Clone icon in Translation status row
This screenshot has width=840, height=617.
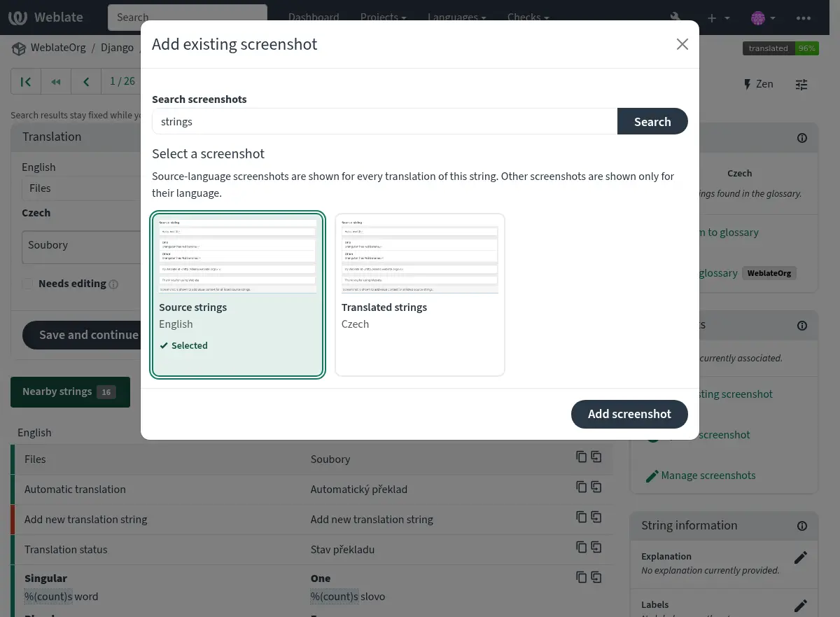(x=596, y=547)
